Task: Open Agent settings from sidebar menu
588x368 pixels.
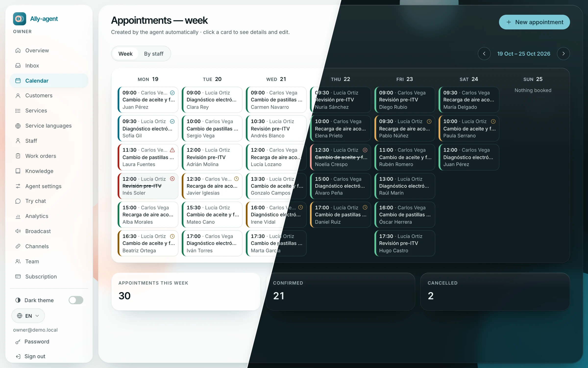Action: 49,186
